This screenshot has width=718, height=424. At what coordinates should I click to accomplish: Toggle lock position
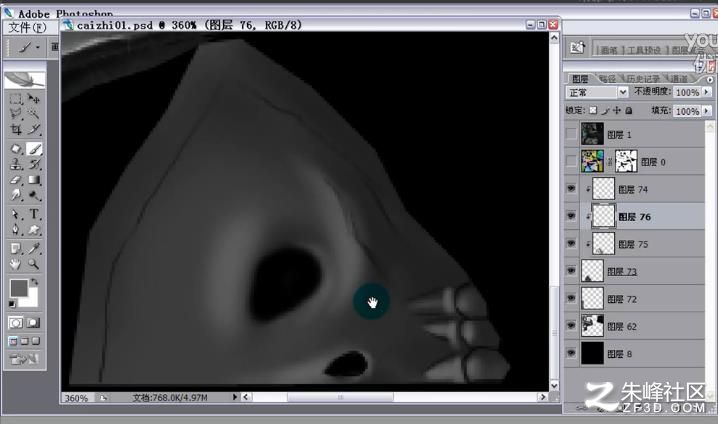click(617, 110)
